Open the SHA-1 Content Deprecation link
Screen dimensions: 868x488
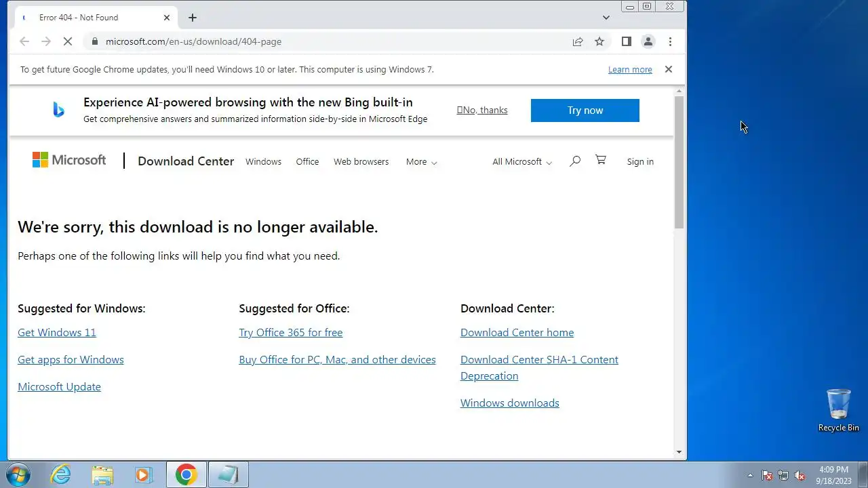pos(539,367)
